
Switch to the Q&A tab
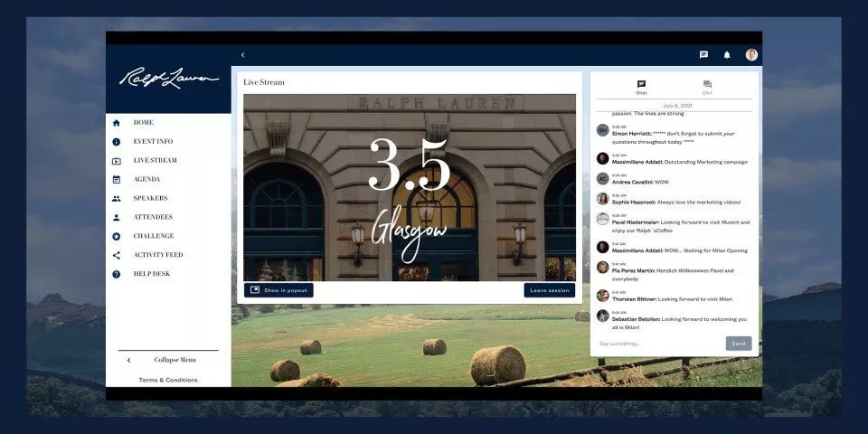(x=707, y=88)
